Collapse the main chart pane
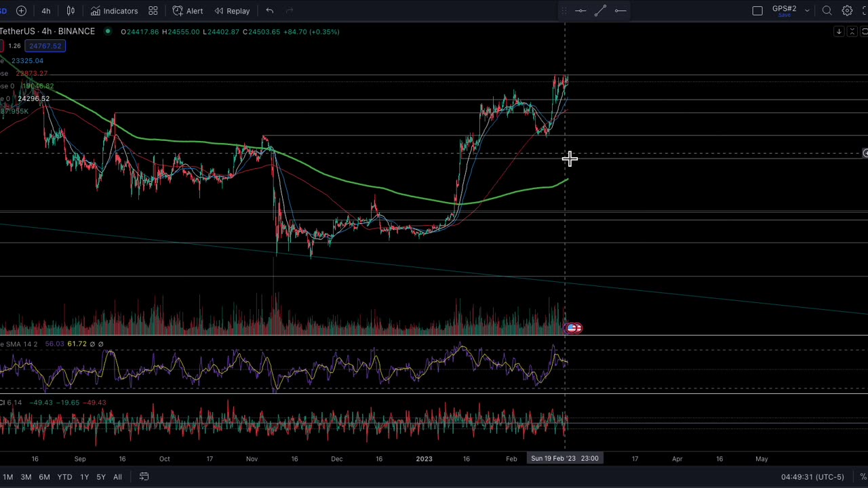This screenshot has height=488, width=868. (852, 32)
